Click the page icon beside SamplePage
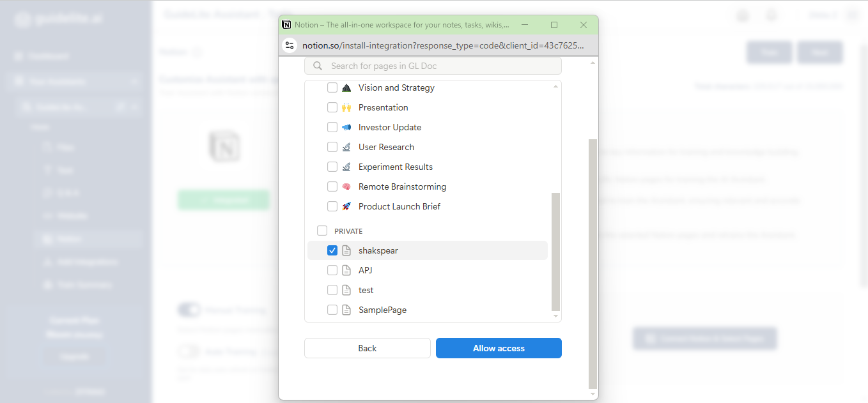Screen dimensions: 868x403 [x=346, y=310]
